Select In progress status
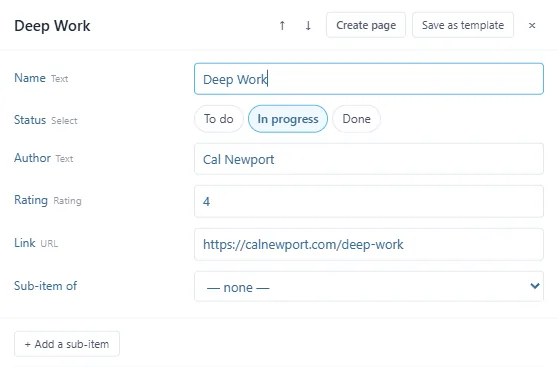 [x=288, y=119]
